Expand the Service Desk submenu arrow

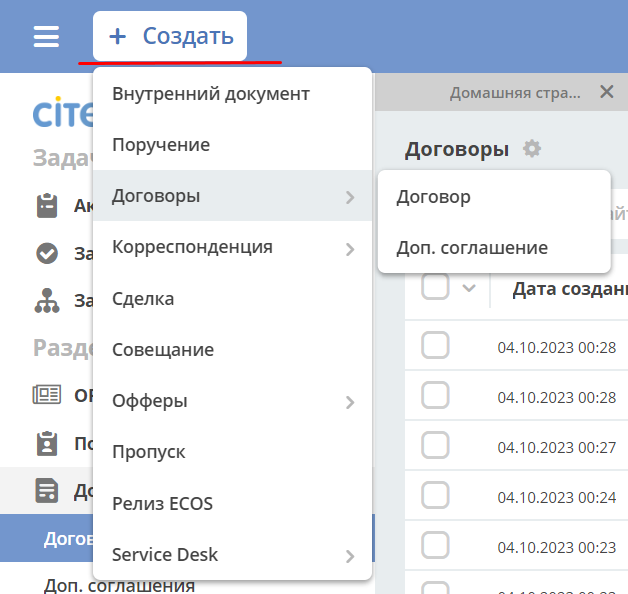350,556
